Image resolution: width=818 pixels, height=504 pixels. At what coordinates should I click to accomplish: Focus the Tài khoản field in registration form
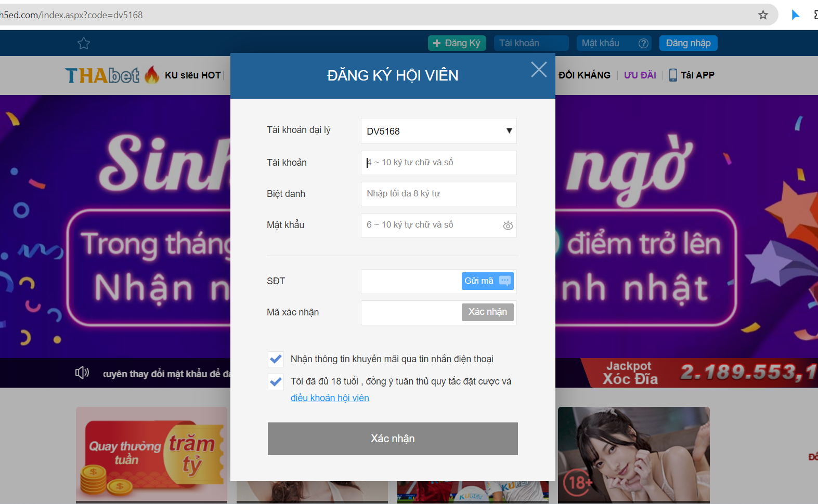439,163
